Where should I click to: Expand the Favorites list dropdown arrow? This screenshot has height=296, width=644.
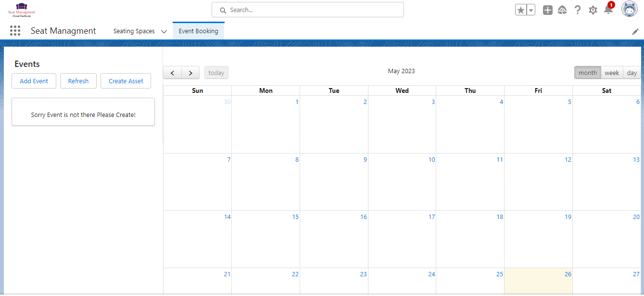pos(531,10)
